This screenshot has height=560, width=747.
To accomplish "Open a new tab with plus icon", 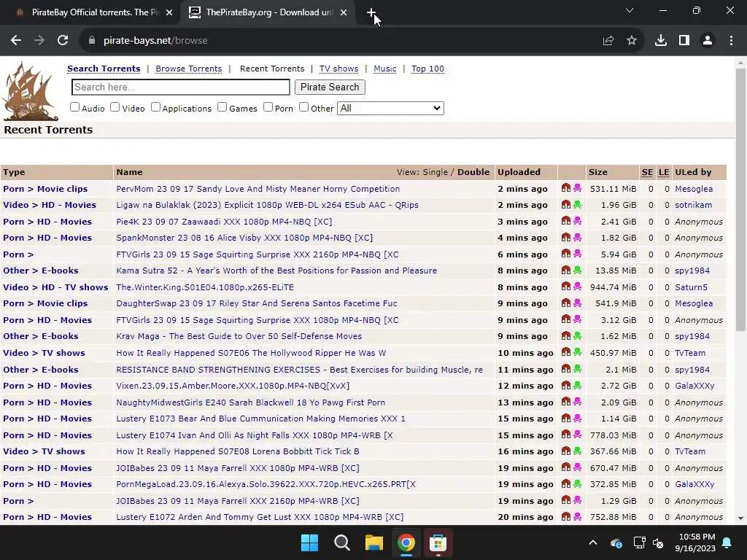I will click(371, 12).
